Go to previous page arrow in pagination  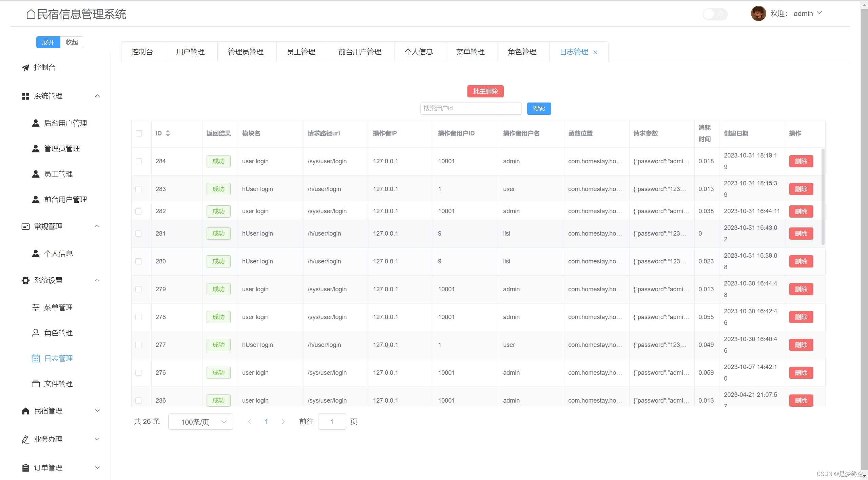[x=249, y=422]
